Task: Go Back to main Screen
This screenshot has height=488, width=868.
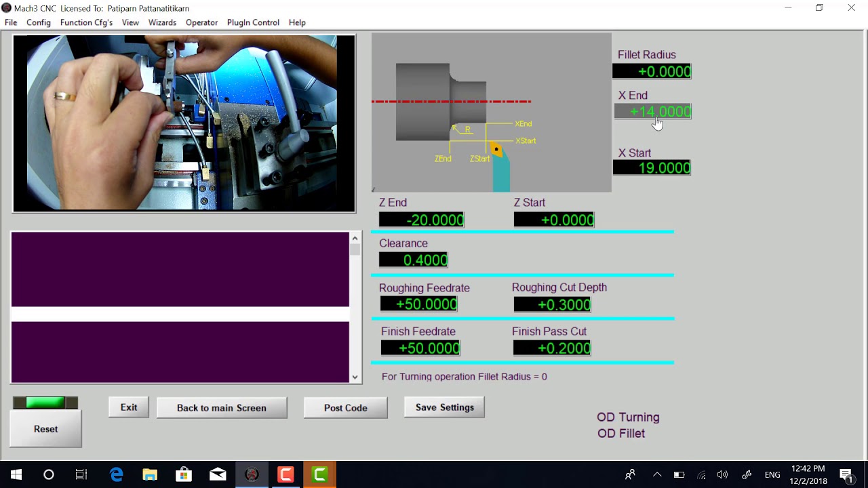Action: [x=222, y=408]
